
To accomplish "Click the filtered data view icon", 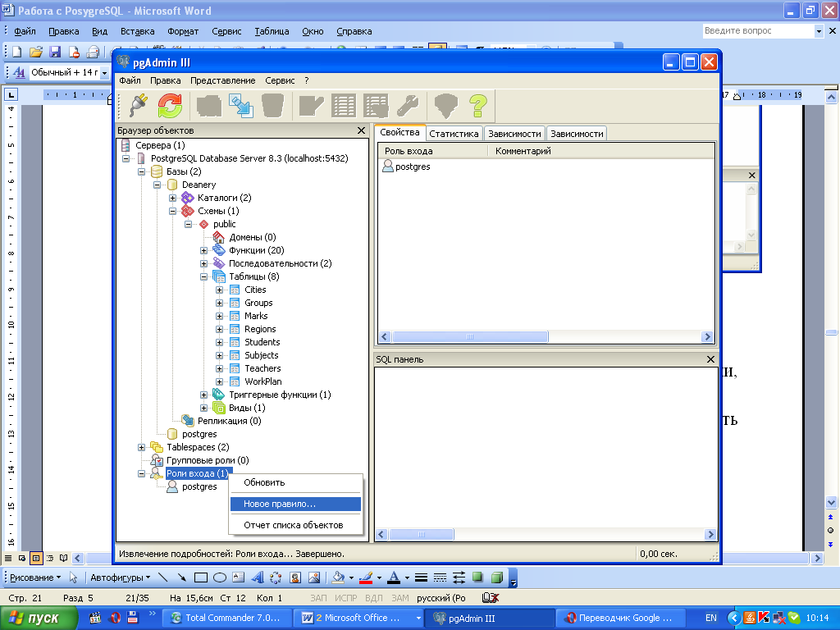I will point(376,105).
